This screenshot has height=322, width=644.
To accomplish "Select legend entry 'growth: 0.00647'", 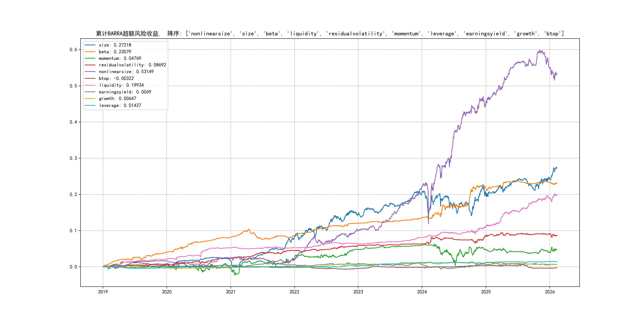I will (x=117, y=99).
